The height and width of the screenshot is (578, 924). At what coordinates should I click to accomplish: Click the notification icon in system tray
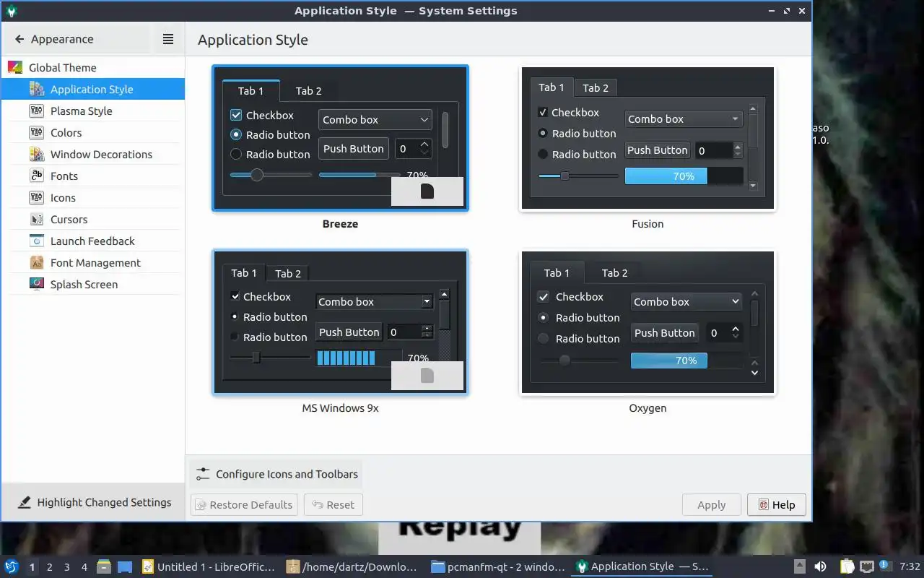click(x=885, y=566)
